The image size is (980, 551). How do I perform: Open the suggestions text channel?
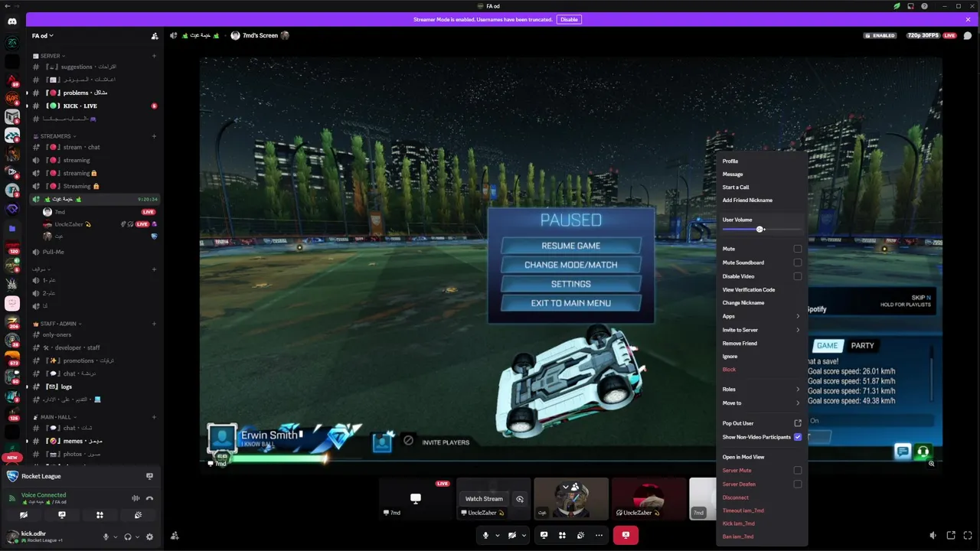[x=94, y=67]
